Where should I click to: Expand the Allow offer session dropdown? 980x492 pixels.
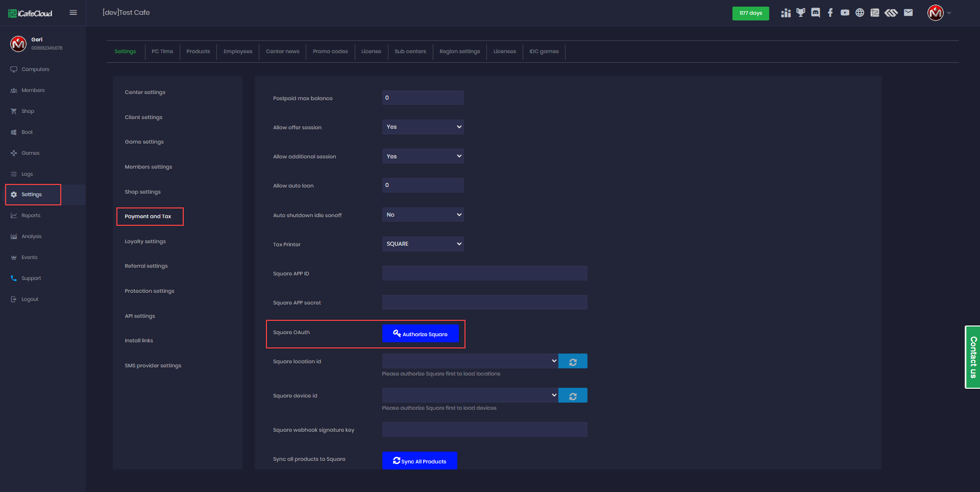[x=423, y=127]
